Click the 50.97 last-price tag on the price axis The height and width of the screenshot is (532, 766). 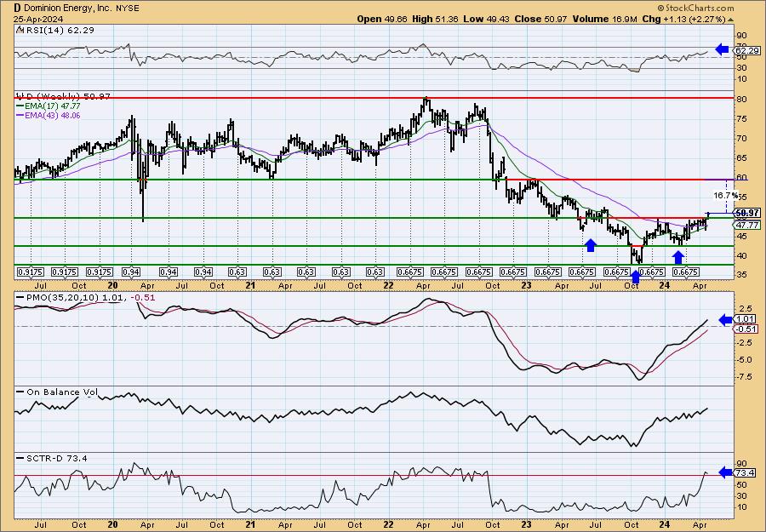pos(746,213)
